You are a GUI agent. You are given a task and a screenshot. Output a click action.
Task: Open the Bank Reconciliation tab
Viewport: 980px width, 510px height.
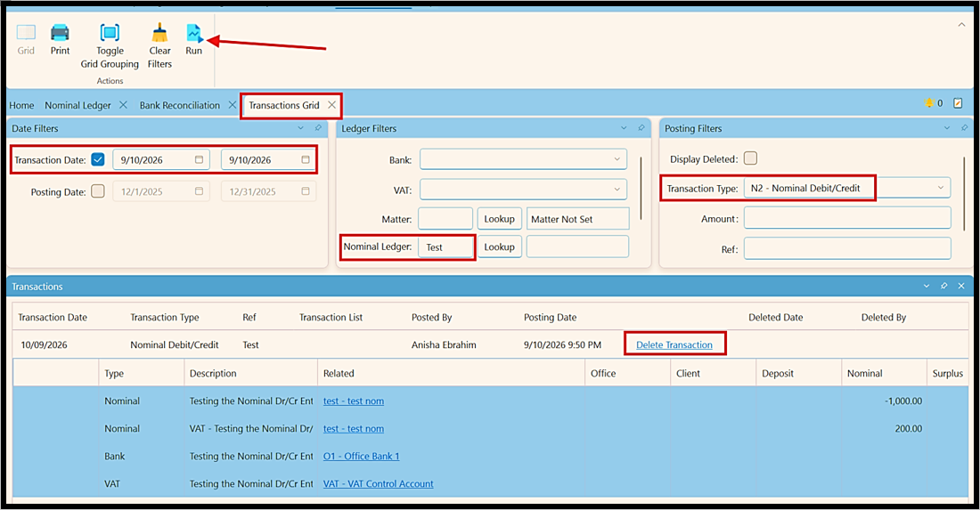point(179,106)
